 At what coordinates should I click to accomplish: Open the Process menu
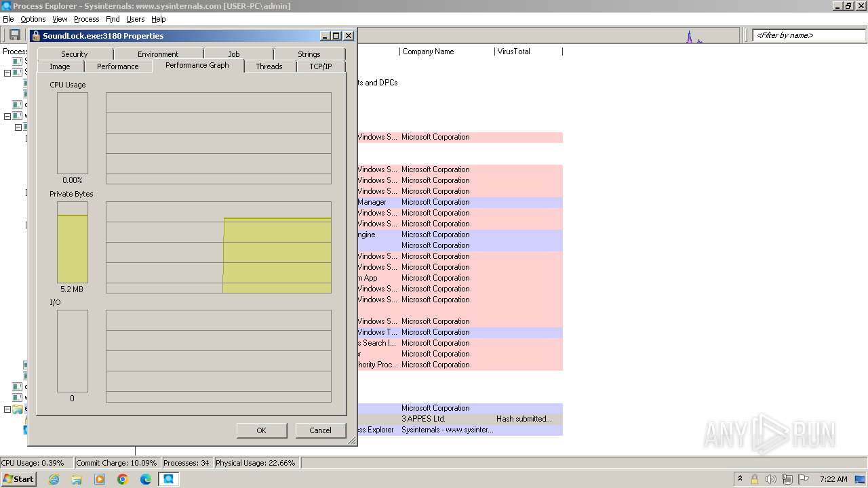[86, 19]
